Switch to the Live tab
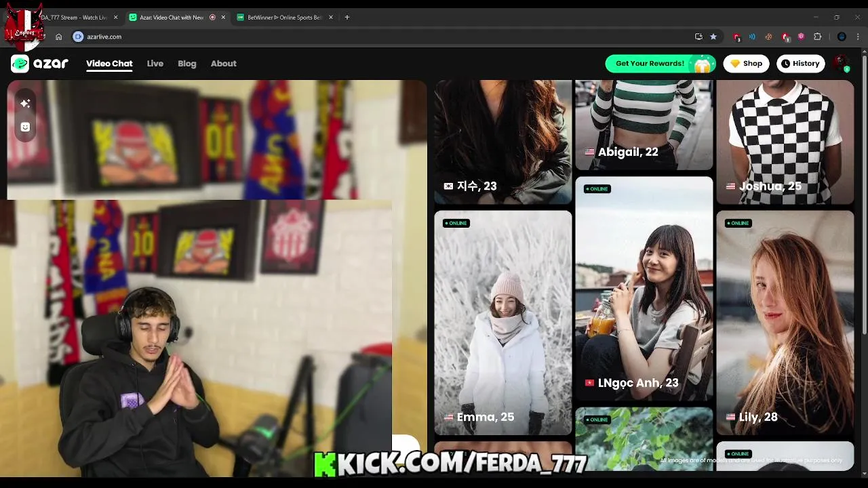The width and height of the screenshot is (868, 488). 155,64
